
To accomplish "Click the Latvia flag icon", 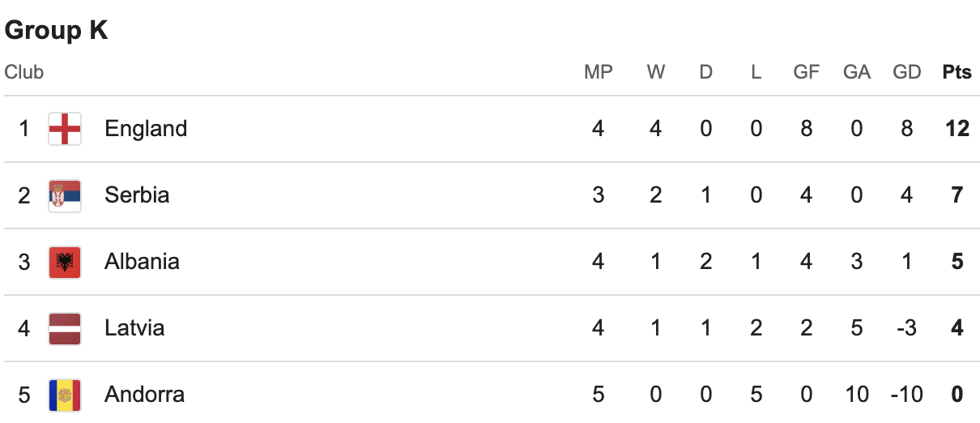I will (65, 328).
